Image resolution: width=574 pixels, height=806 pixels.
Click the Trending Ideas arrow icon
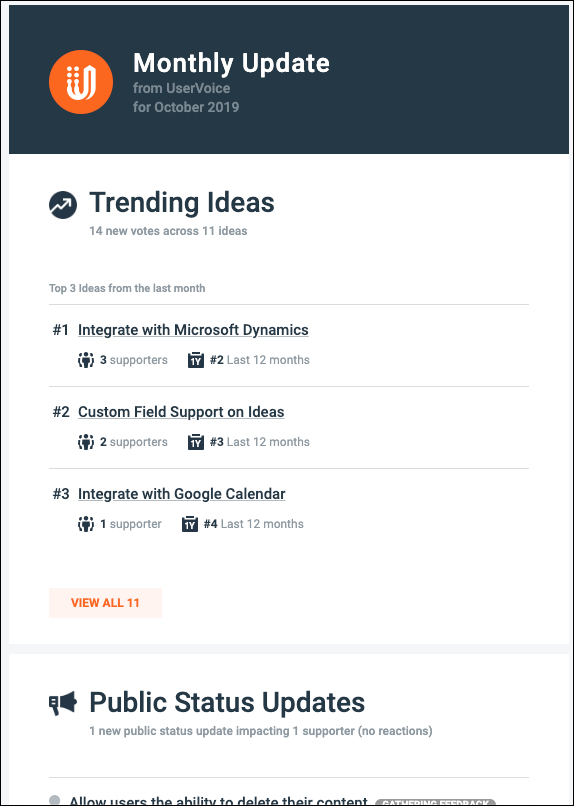(x=63, y=205)
